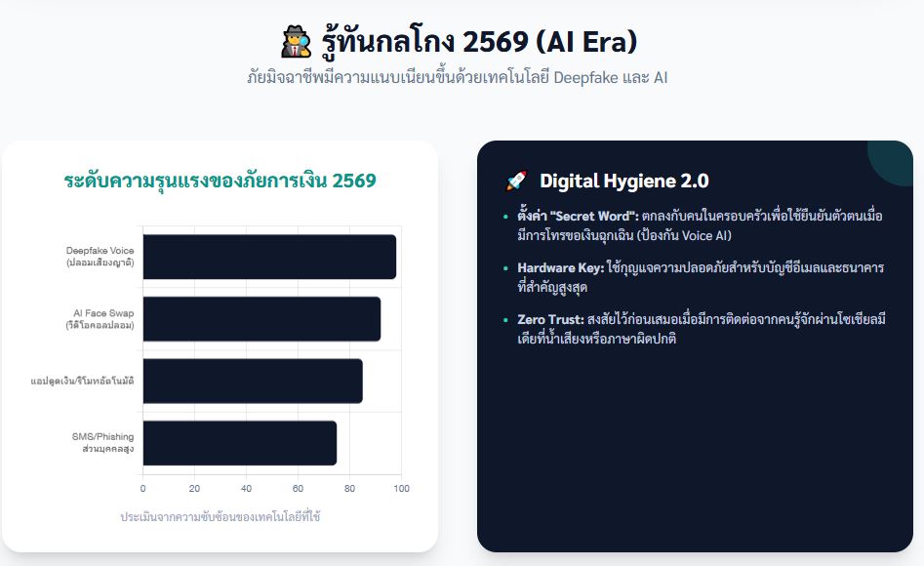Click the SMS/Phishing axis label

pyautogui.click(x=102, y=443)
